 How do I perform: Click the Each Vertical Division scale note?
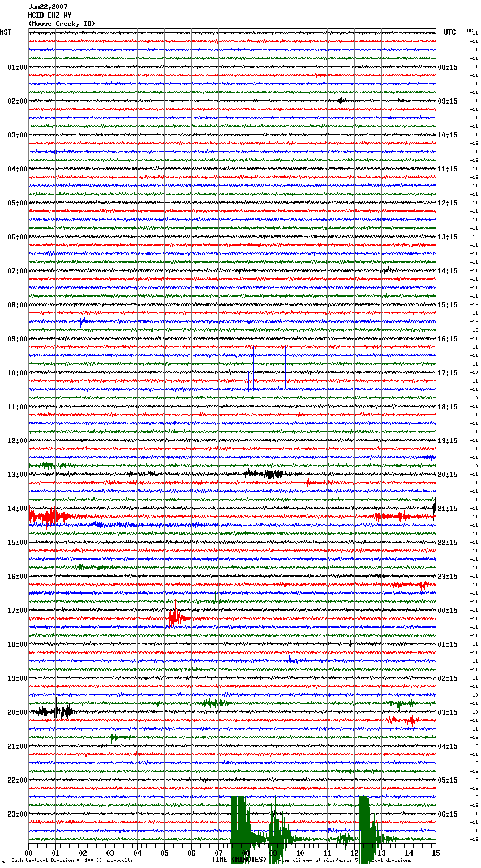[72, 860]
